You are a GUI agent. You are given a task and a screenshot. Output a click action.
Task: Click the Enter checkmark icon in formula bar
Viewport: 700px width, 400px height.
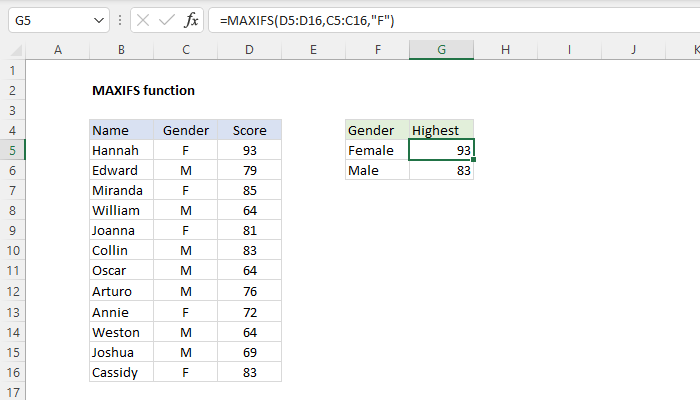167,20
